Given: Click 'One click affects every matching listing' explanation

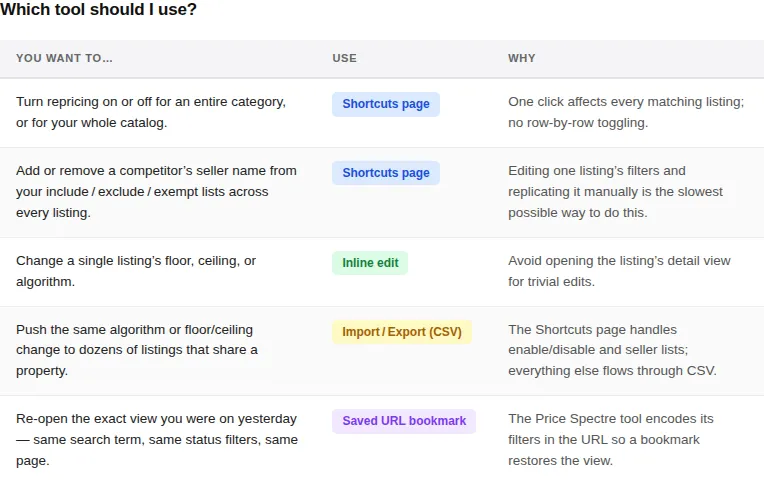Looking at the screenshot, I should 626,102.
